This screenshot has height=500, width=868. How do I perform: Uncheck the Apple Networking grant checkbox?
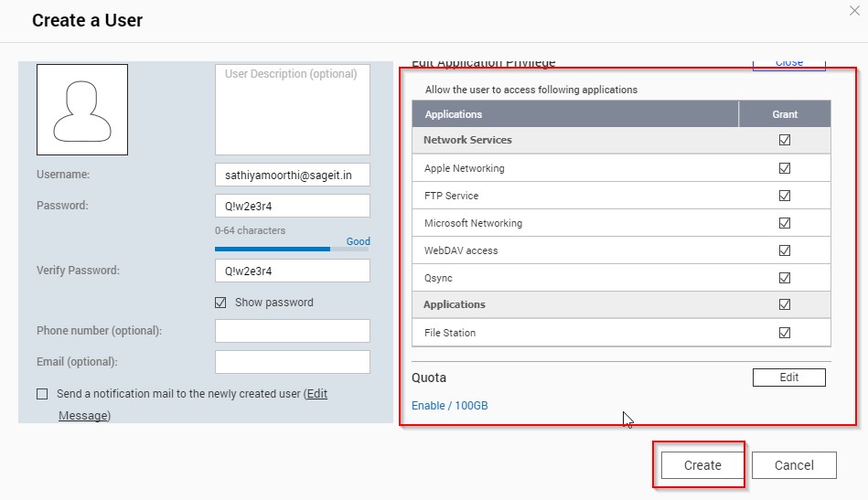click(784, 168)
